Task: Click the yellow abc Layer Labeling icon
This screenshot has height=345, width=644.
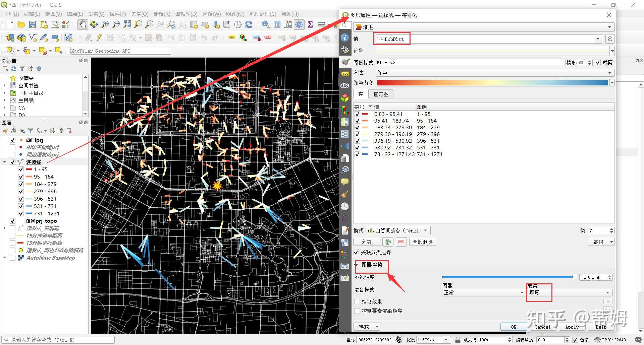Action: tap(232, 37)
